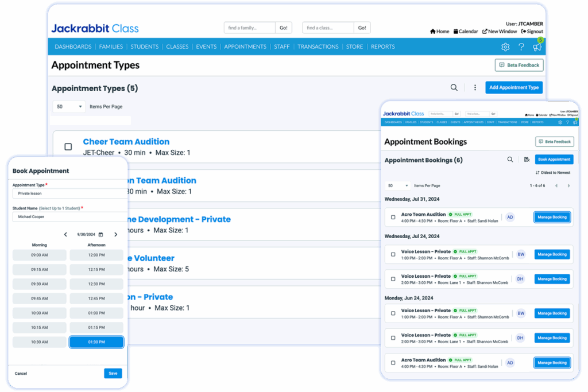Click Signout in the top header
This screenshot has width=588, height=392.
point(532,32)
